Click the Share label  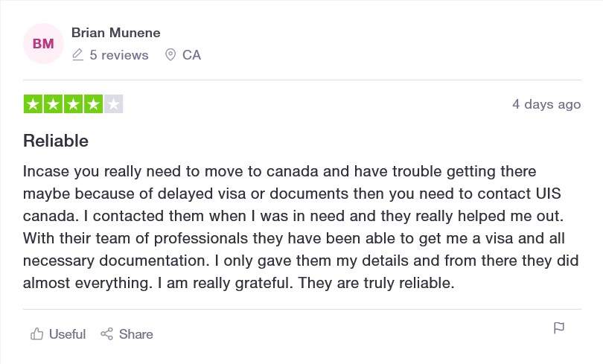135,334
